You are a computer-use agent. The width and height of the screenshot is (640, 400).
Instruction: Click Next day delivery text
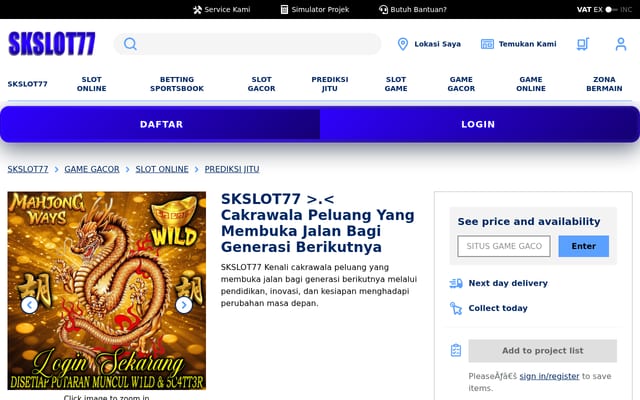click(x=508, y=283)
